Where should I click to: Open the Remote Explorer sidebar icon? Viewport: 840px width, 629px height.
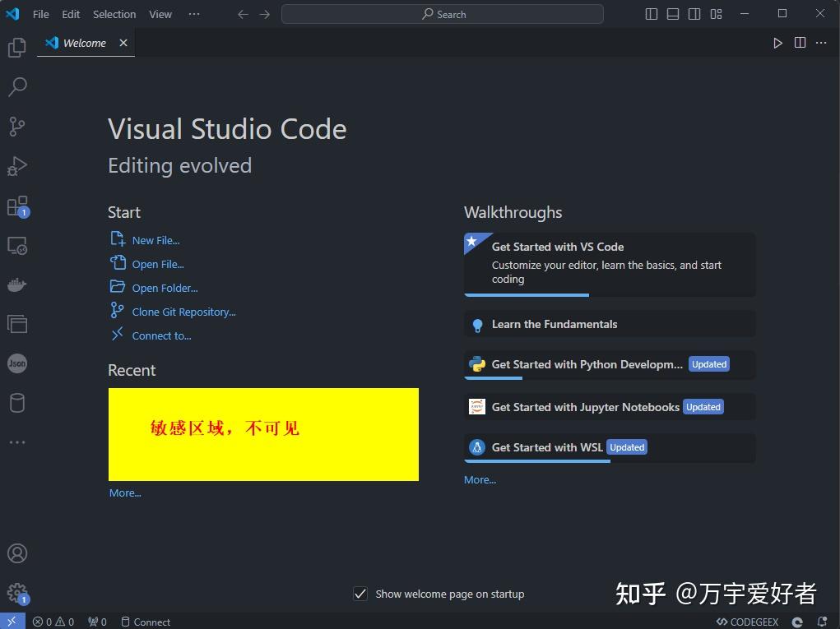[17, 244]
